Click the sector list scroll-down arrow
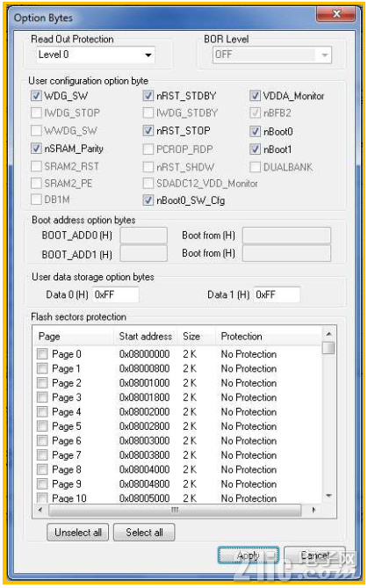The height and width of the screenshot is (588, 368). pos(328,496)
